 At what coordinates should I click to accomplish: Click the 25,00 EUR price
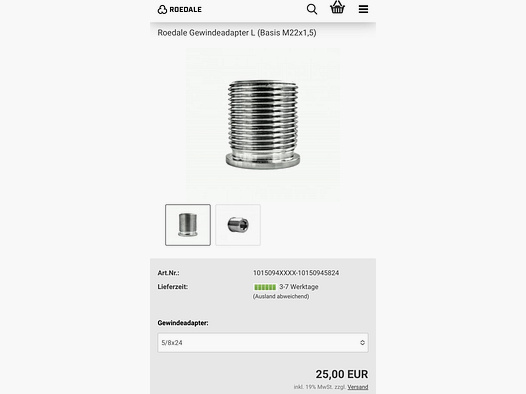point(341,374)
